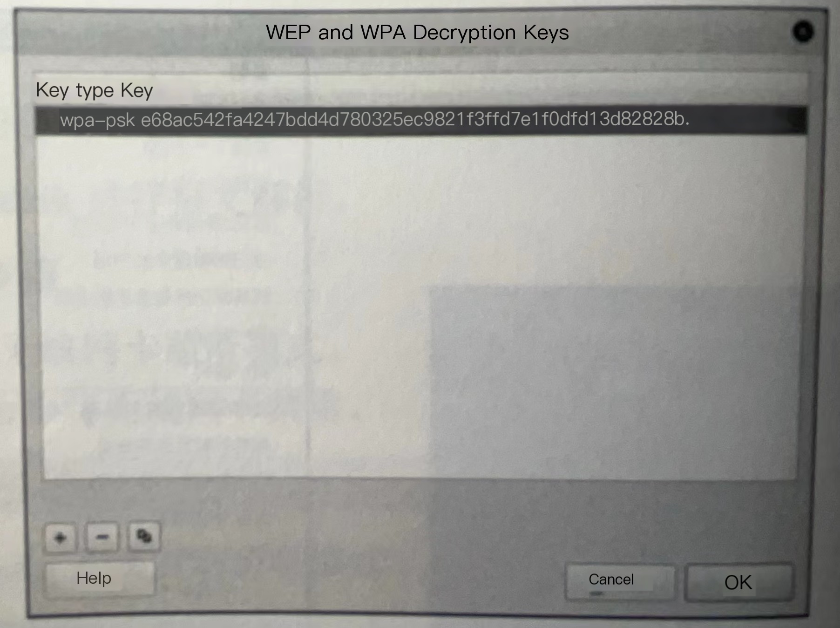Close the WEP and WPA Decryption Keys dialog
Image resolution: width=840 pixels, height=628 pixels.
tap(803, 32)
